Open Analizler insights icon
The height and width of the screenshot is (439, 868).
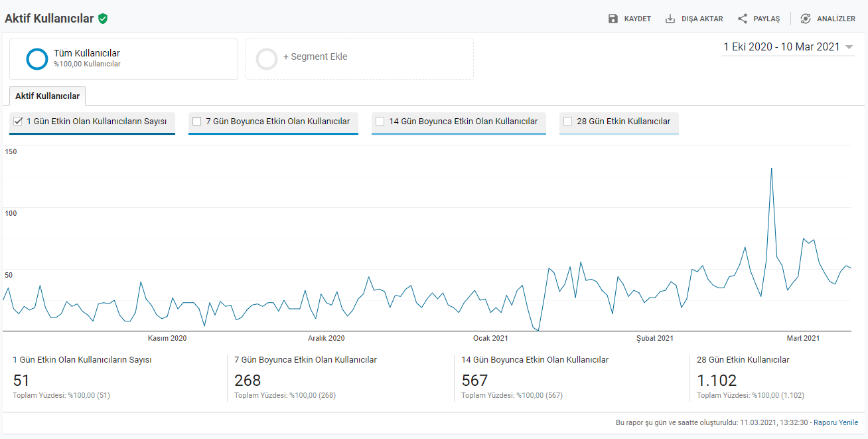pos(806,19)
